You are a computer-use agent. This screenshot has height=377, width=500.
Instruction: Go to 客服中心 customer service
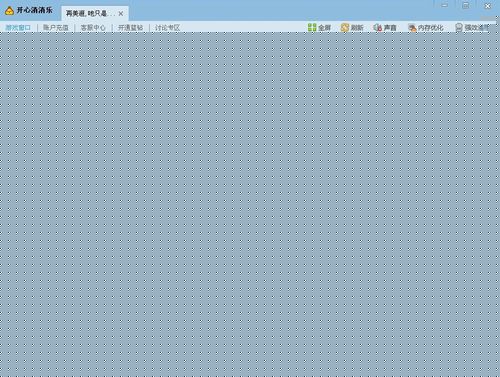click(93, 28)
